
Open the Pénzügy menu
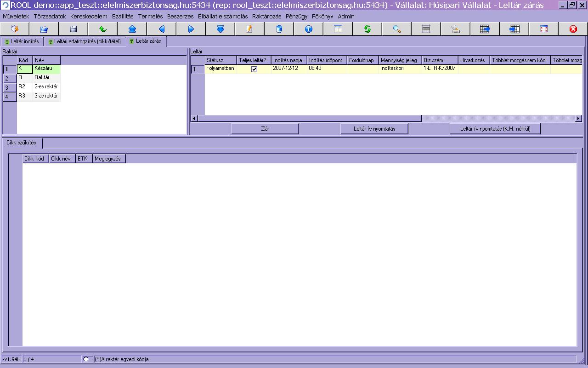[x=296, y=16]
